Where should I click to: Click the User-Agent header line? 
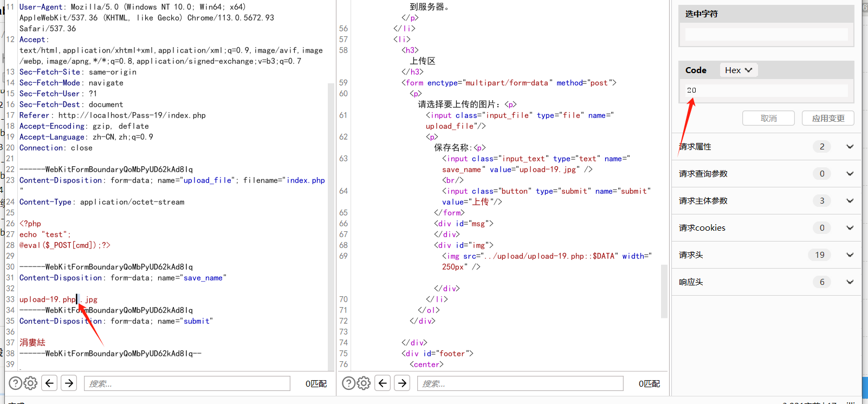147,18
